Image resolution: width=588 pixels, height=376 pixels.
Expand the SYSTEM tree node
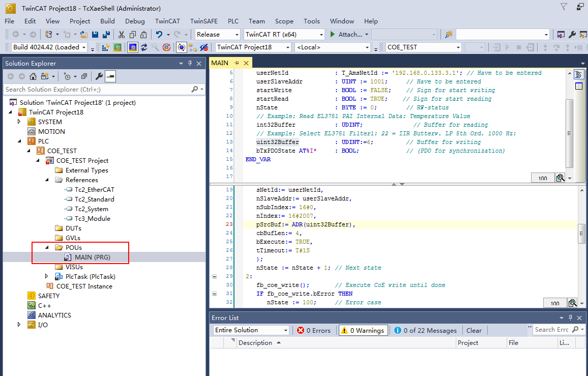click(19, 122)
